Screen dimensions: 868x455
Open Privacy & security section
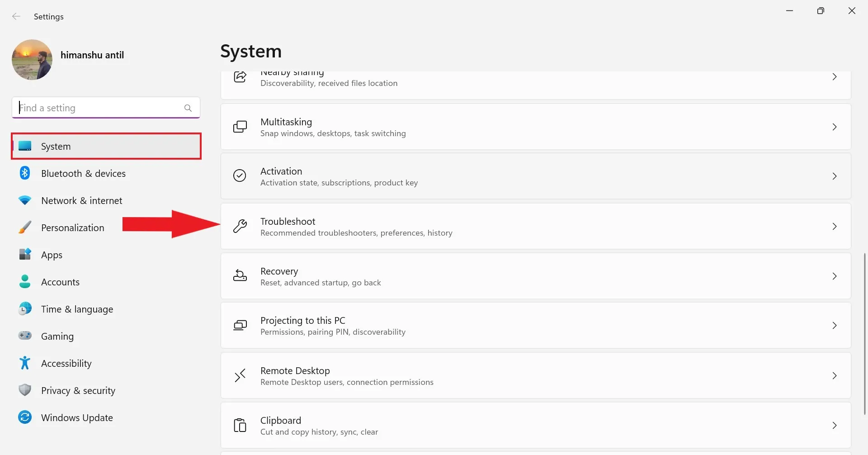(x=78, y=390)
